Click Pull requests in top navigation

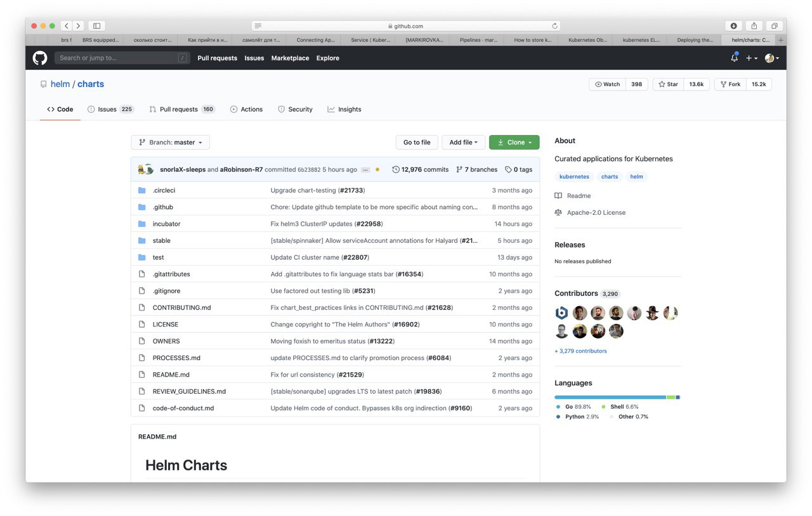tap(217, 58)
